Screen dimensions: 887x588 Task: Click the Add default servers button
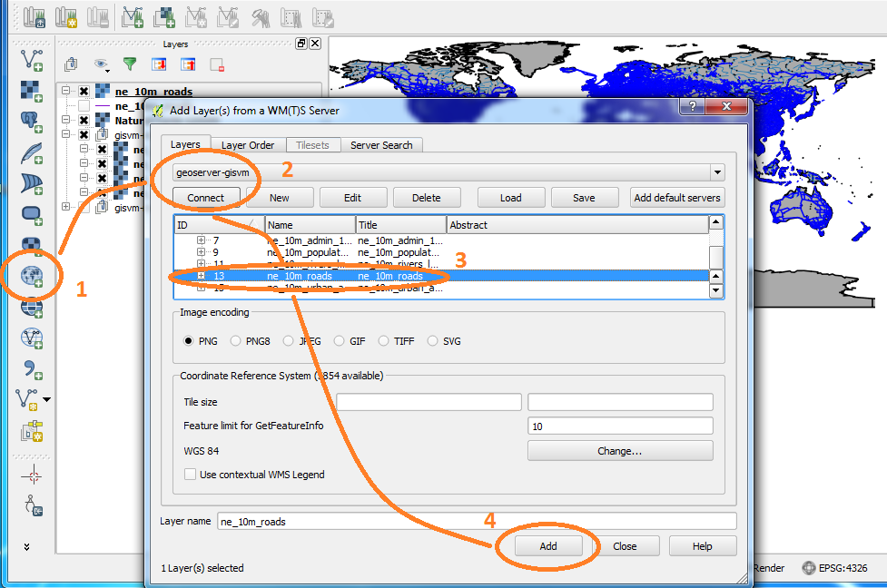(677, 198)
